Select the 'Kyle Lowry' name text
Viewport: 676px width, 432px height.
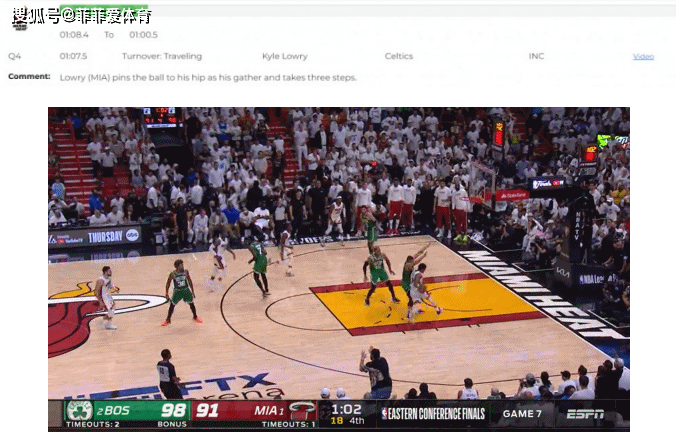(x=285, y=56)
